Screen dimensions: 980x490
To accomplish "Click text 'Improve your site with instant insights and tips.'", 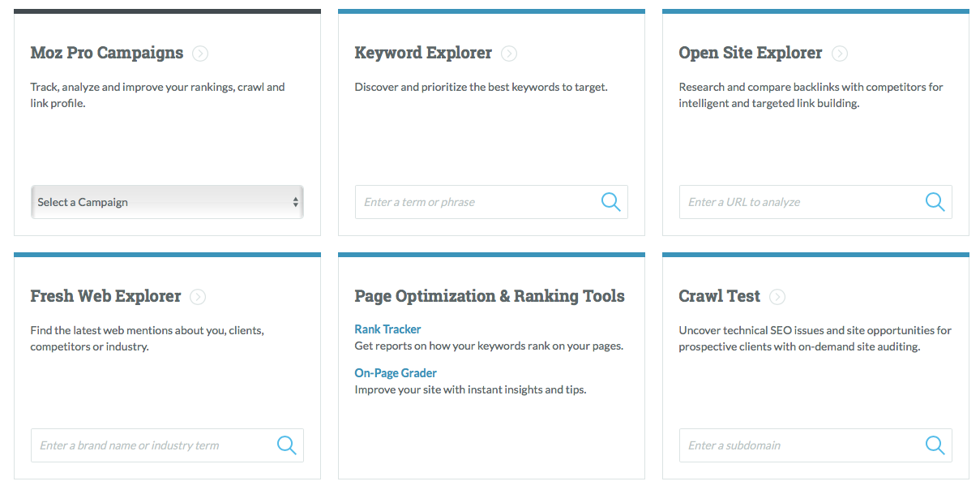I will [x=470, y=389].
